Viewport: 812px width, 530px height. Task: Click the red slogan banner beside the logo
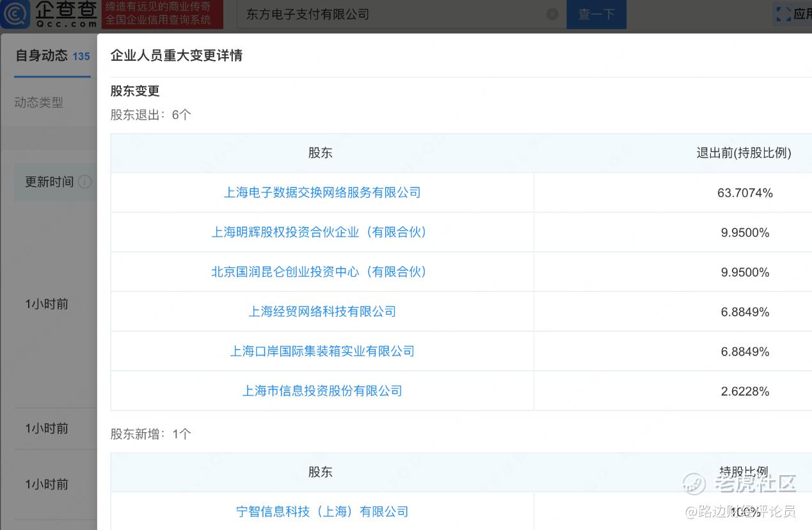[163, 14]
